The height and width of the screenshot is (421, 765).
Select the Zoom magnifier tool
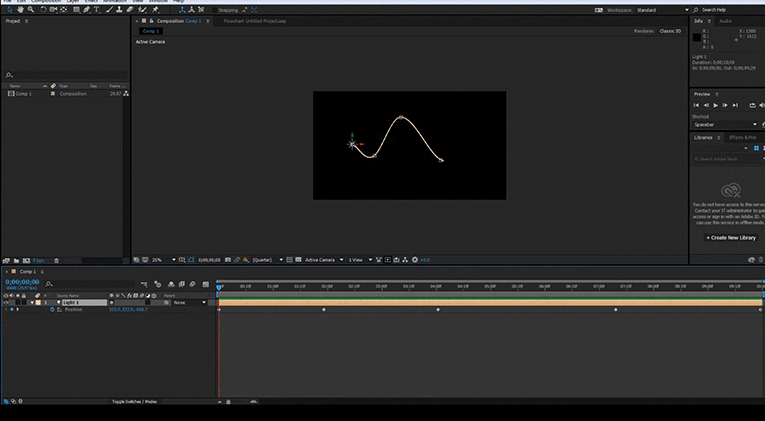(31, 10)
